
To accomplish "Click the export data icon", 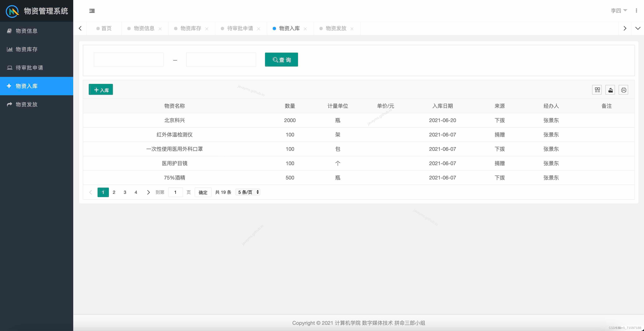I will [610, 90].
